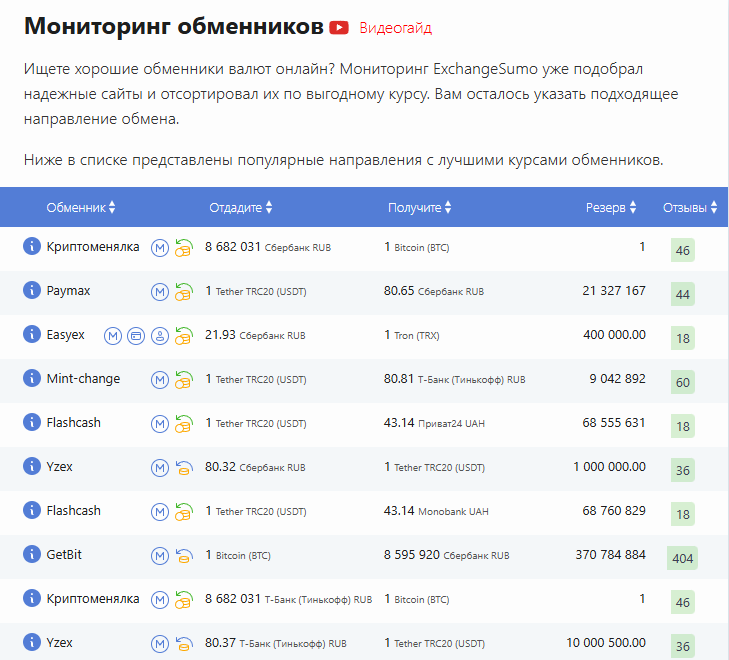Screen dimensions: 729x660
Task: Click M badge in Криптоменялка Сбербанк row
Action: click(160, 248)
